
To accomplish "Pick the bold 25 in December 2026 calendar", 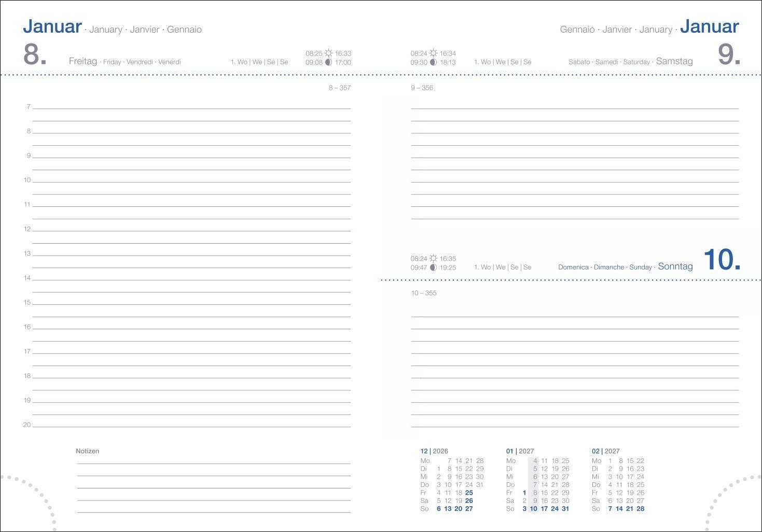I will (x=469, y=493).
